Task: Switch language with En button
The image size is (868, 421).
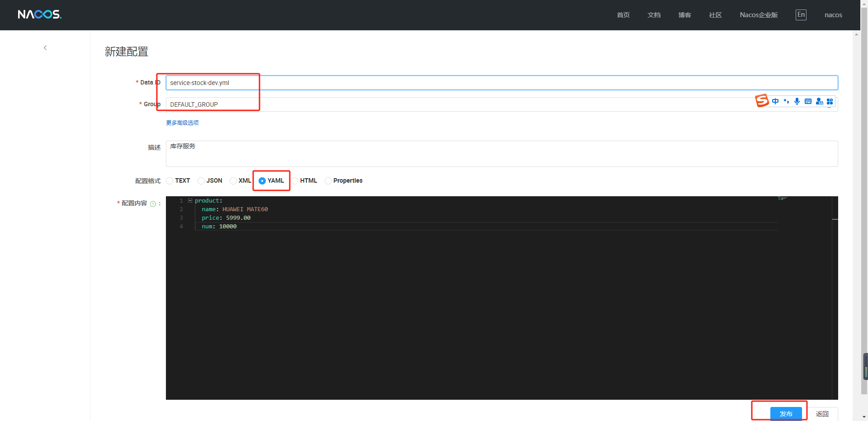Action: 801,14
